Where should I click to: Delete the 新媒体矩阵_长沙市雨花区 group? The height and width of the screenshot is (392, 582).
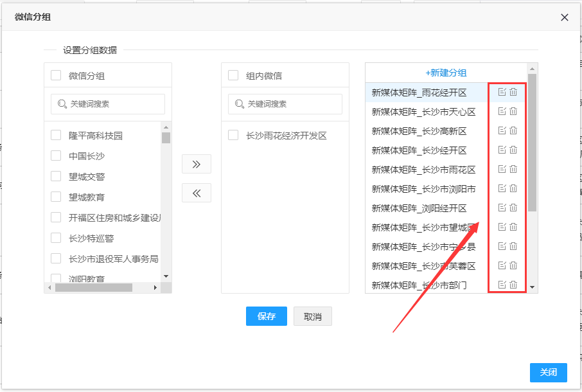click(513, 169)
